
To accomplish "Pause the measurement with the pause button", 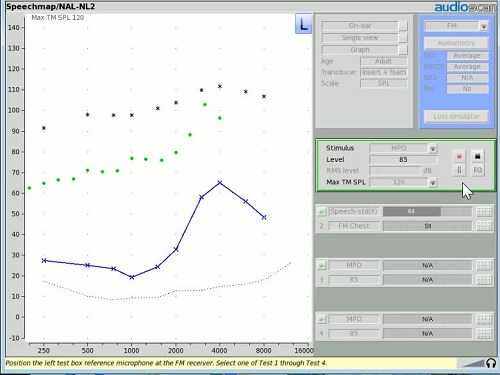I will pyautogui.click(x=459, y=170).
